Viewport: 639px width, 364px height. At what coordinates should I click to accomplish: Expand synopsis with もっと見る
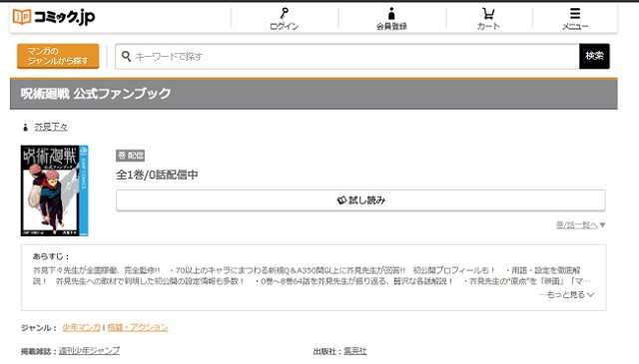pos(567,294)
